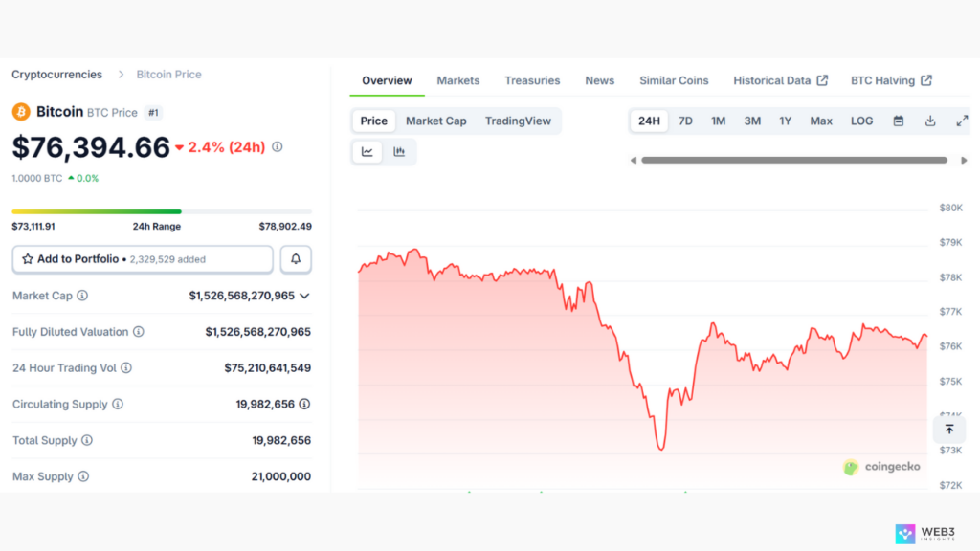Open the calendar date range picker
Screen dimensions: 980x551
(x=899, y=121)
